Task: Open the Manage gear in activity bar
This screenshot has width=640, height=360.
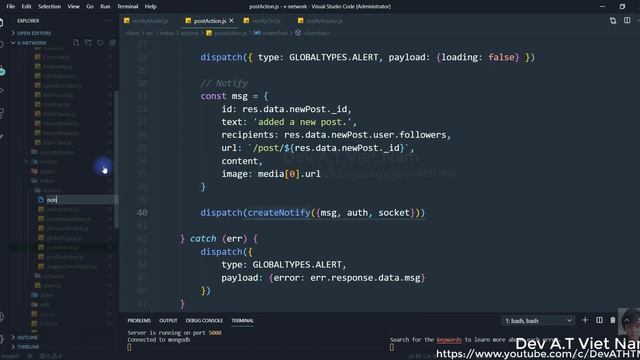Action: (x=2, y=339)
